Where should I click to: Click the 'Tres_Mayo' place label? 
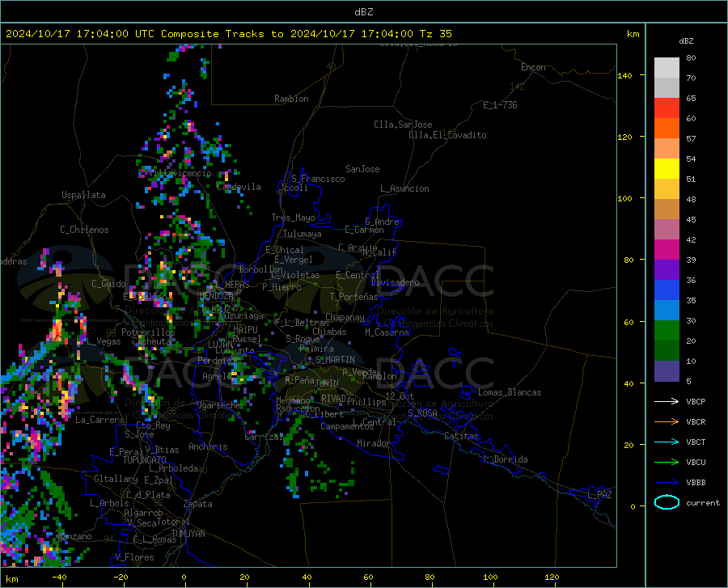[x=293, y=218]
